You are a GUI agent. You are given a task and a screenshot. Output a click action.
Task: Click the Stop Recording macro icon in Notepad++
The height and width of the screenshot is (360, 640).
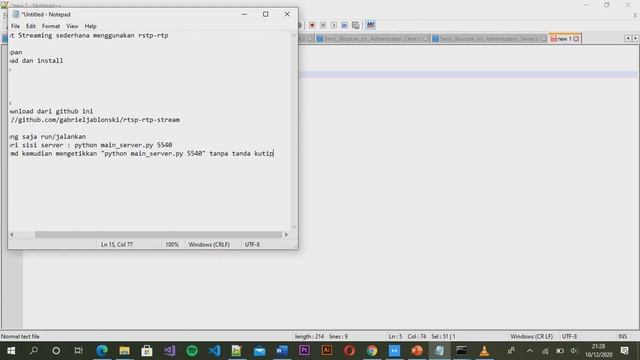click(323, 25)
